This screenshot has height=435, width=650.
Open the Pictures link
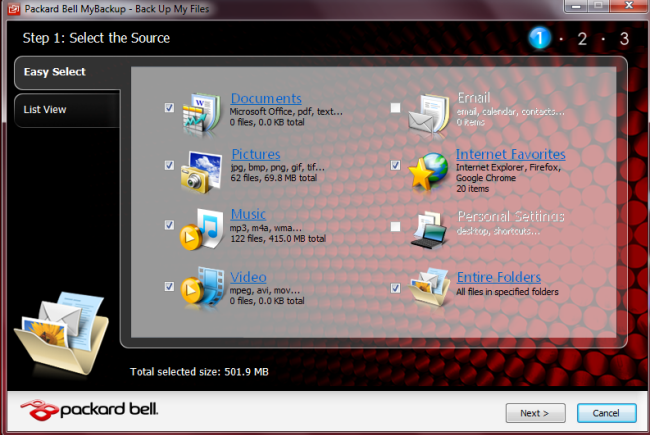point(256,154)
